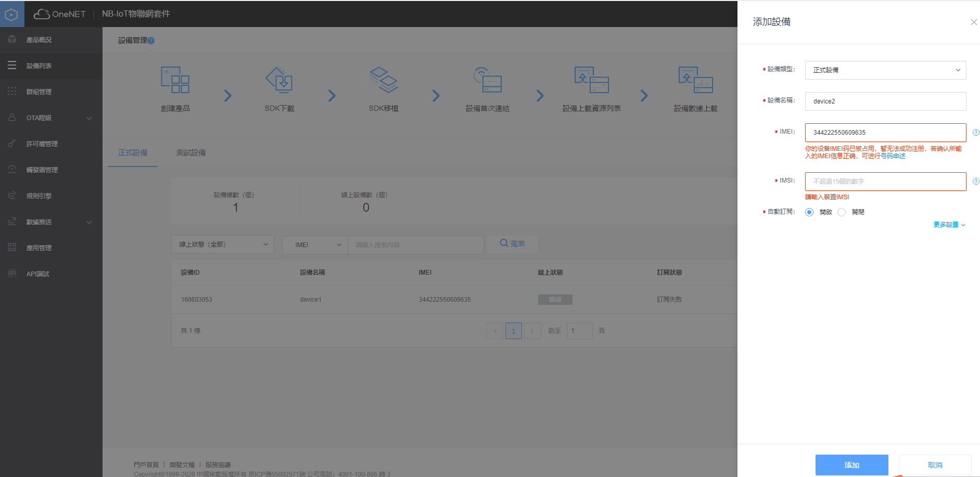Expand the OTA升級 submenu chevron
This screenshot has width=980, height=477.
(89, 118)
